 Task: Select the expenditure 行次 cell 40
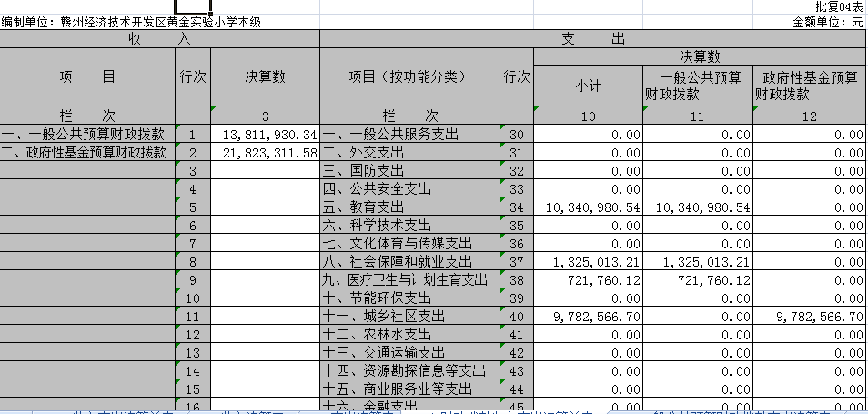517,316
